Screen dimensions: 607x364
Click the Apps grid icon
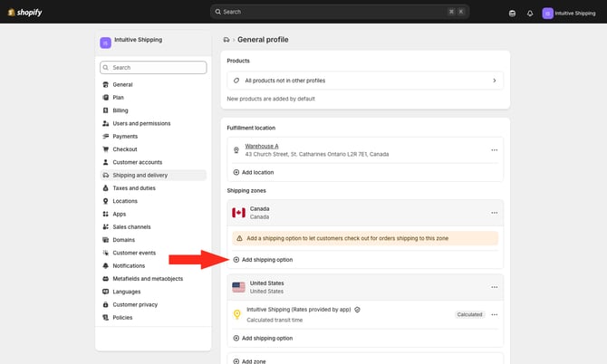[106, 214]
